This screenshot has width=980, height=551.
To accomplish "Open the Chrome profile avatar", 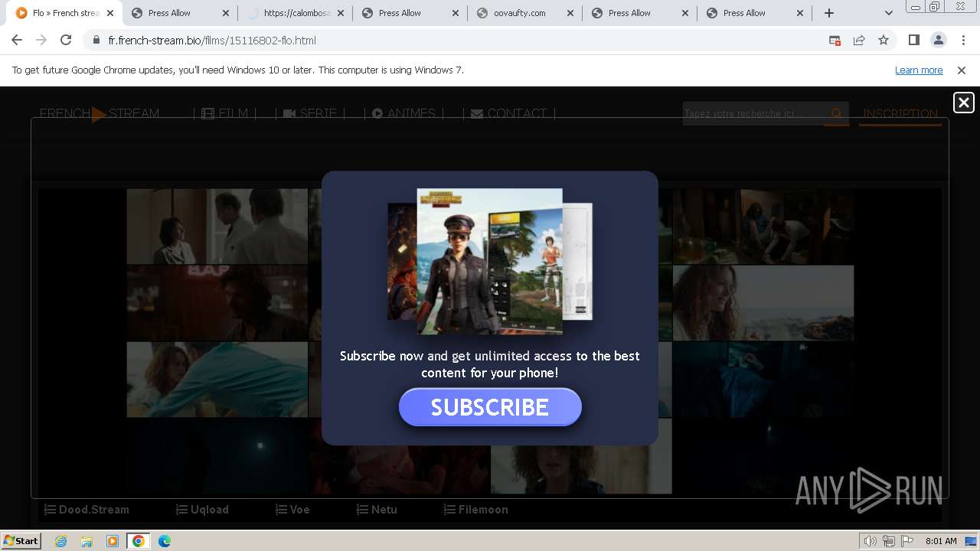I will pyautogui.click(x=938, y=40).
